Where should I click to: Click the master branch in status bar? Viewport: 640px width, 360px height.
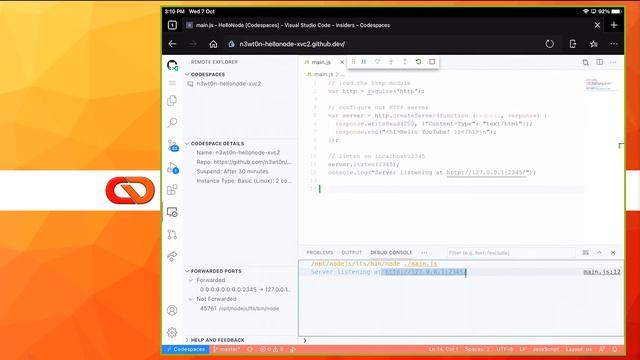click(227, 349)
